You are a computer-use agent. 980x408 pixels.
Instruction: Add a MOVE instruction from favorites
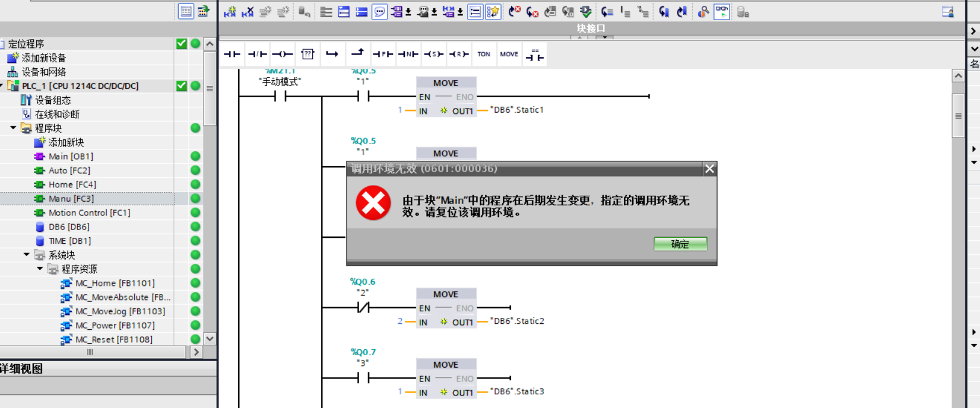pos(509,55)
